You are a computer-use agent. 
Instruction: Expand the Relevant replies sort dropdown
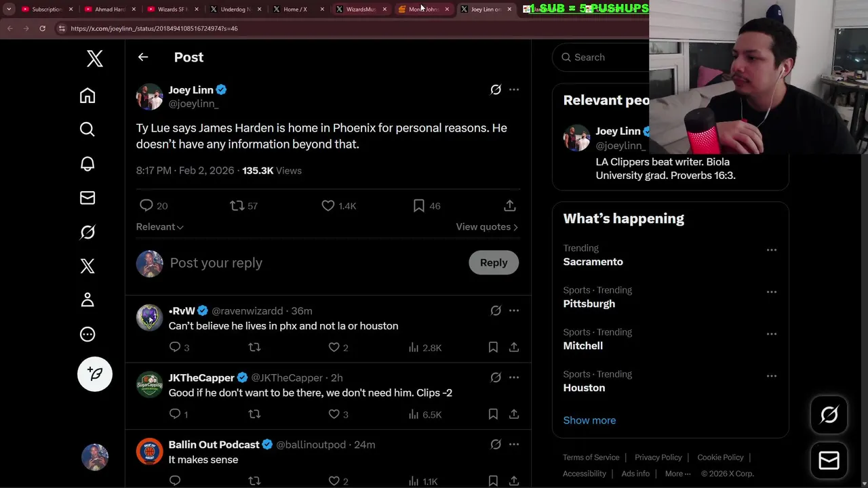tap(160, 227)
